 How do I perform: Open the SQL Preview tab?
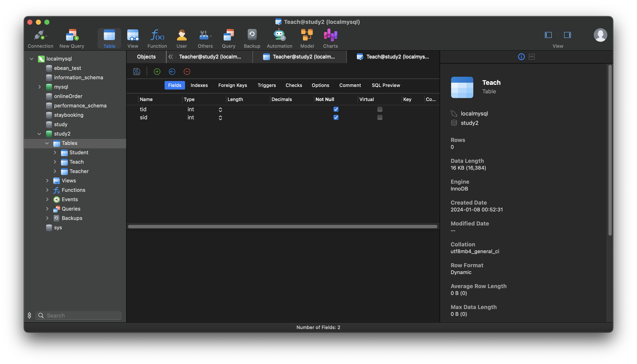(x=386, y=85)
